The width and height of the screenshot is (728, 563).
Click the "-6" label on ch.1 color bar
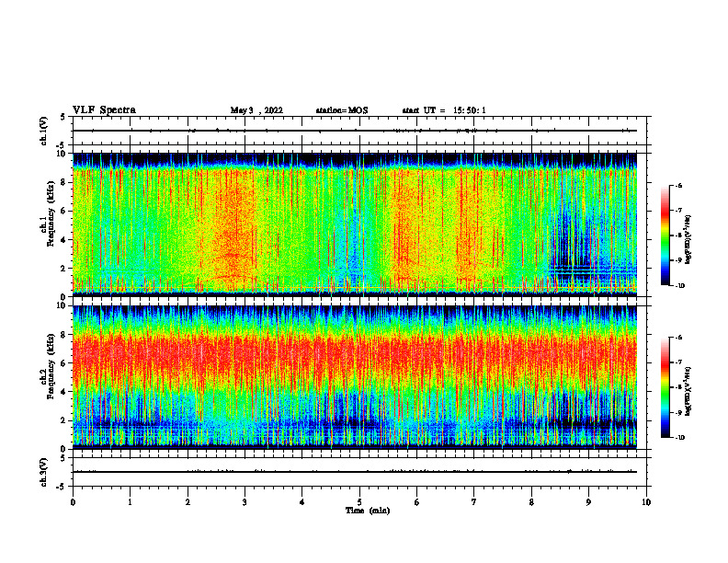pyautogui.click(x=678, y=185)
